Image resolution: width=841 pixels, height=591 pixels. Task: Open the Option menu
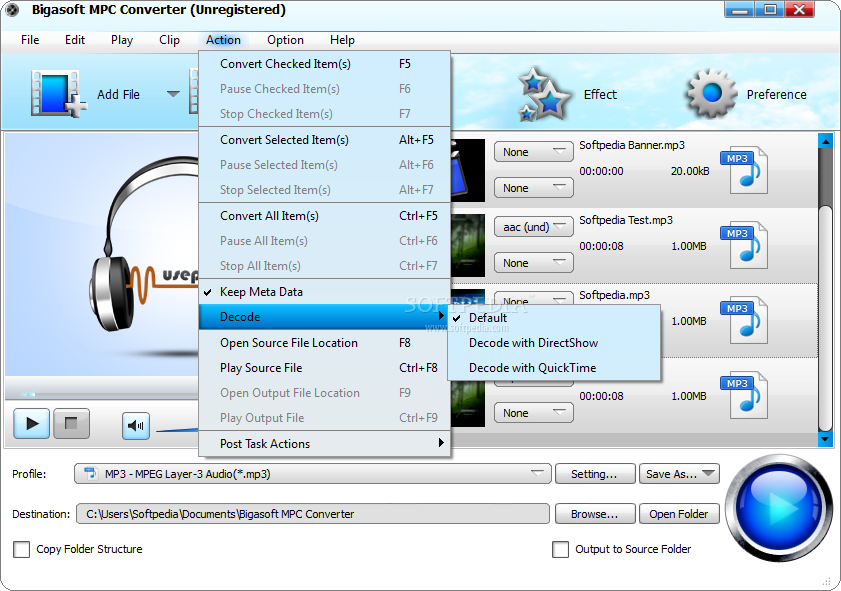[285, 40]
